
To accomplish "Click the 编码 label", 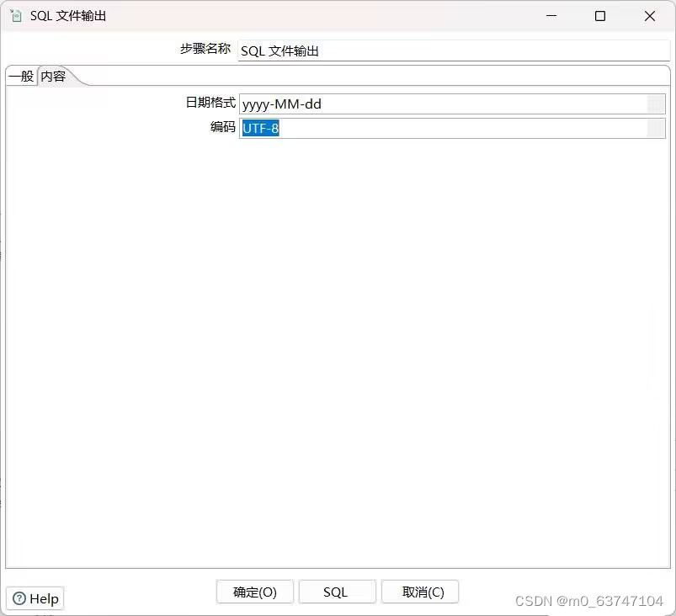I will tap(222, 127).
